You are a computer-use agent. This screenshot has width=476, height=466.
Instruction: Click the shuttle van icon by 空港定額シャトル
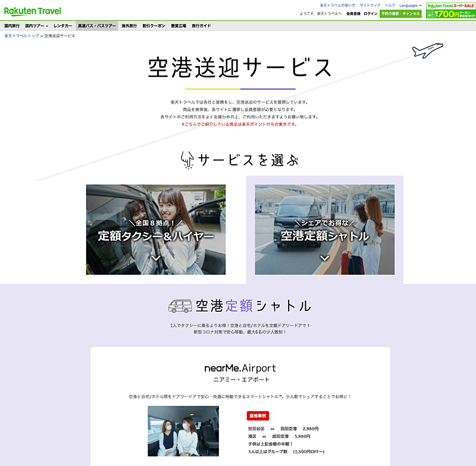click(x=180, y=306)
